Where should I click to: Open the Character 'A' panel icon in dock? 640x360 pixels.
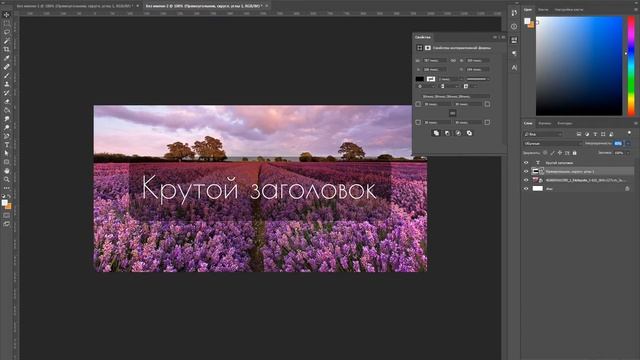(x=514, y=67)
